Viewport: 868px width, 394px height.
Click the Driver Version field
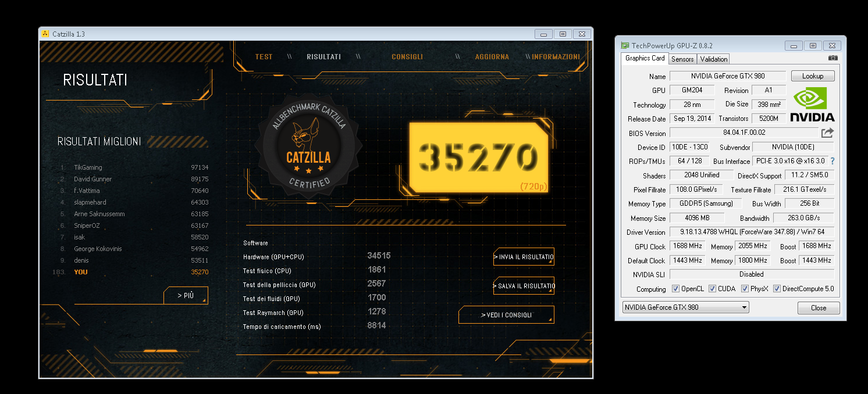click(752, 232)
